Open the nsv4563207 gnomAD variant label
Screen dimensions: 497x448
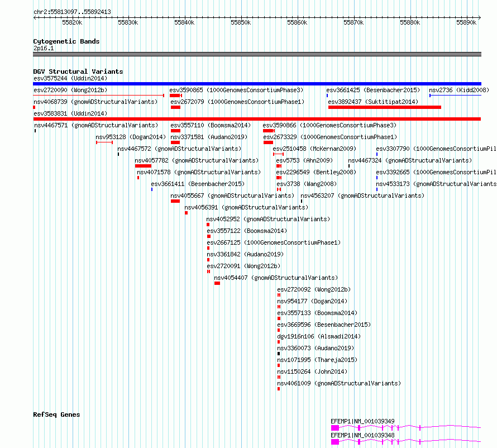[362, 196]
